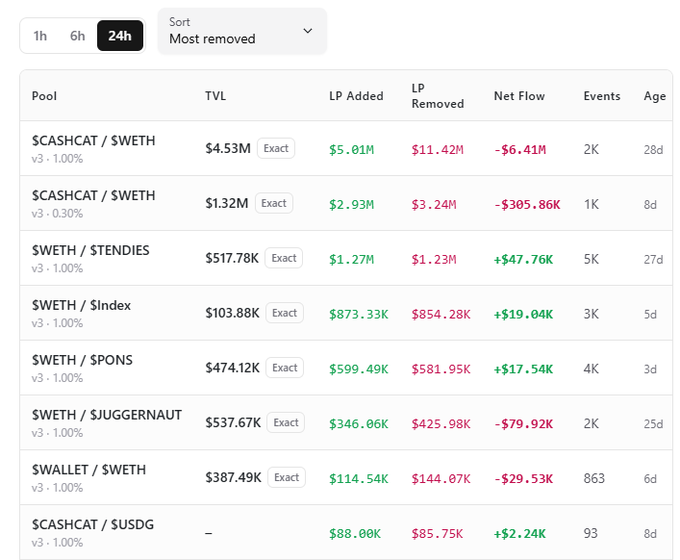680x560 pixels.
Task: Click the 93 events count
Action: (590, 533)
